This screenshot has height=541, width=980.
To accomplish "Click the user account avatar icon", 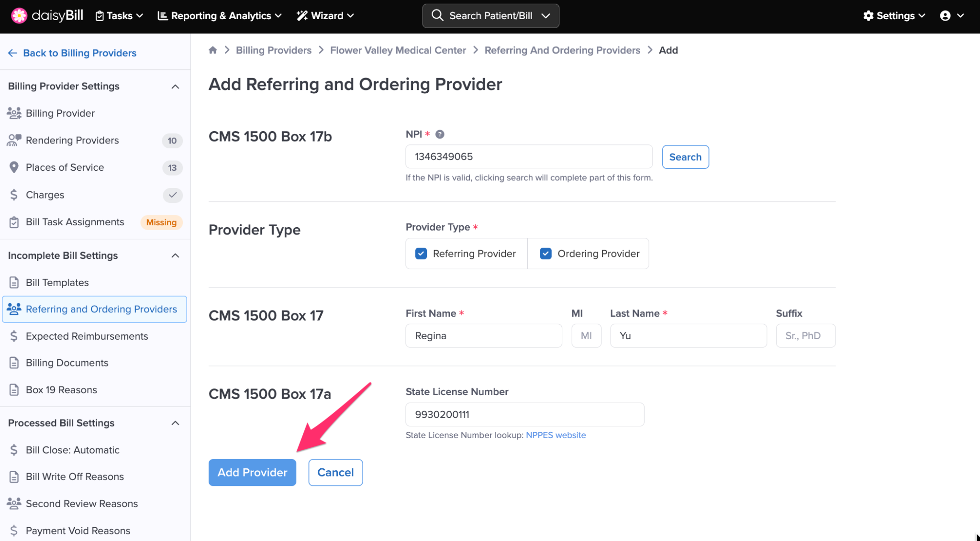I will click(x=945, y=16).
